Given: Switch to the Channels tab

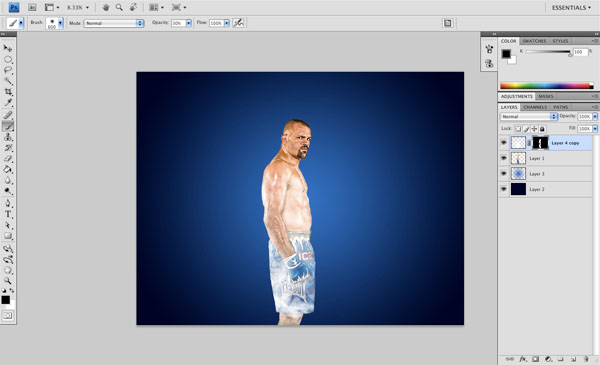Looking at the screenshot, I should (x=535, y=107).
